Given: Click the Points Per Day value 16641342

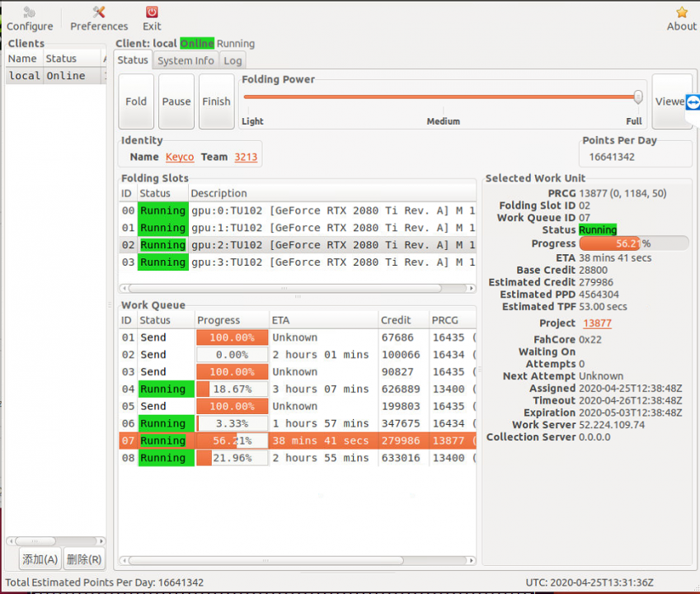Looking at the screenshot, I should point(612,157).
